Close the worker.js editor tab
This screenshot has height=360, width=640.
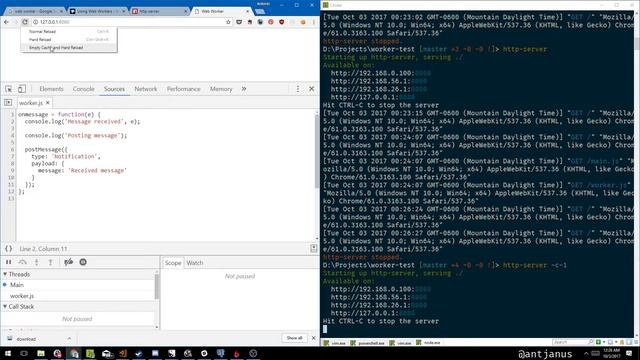coord(48,103)
